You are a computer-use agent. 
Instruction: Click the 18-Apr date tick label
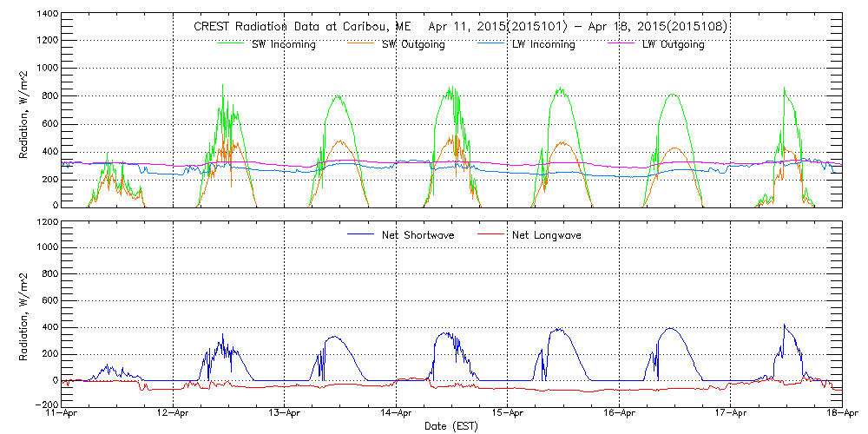click(x=840, y=415)
